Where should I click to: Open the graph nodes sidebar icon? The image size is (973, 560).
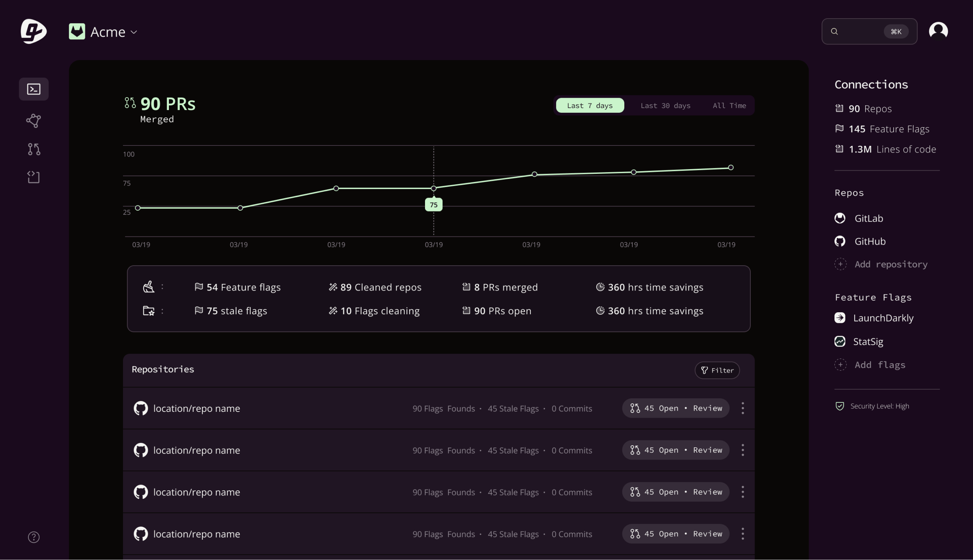click(34, 121)
